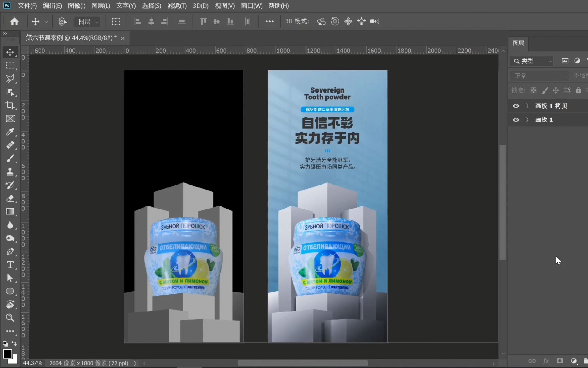Viewport: 588px width, 368px height.
Task: Select the Blur tool
Action: 10,225
